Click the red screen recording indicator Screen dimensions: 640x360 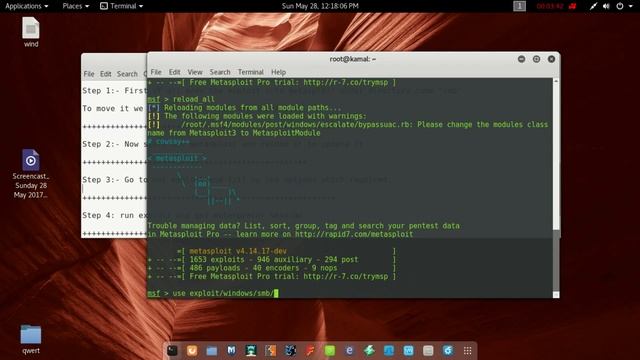tap(573, 6)
